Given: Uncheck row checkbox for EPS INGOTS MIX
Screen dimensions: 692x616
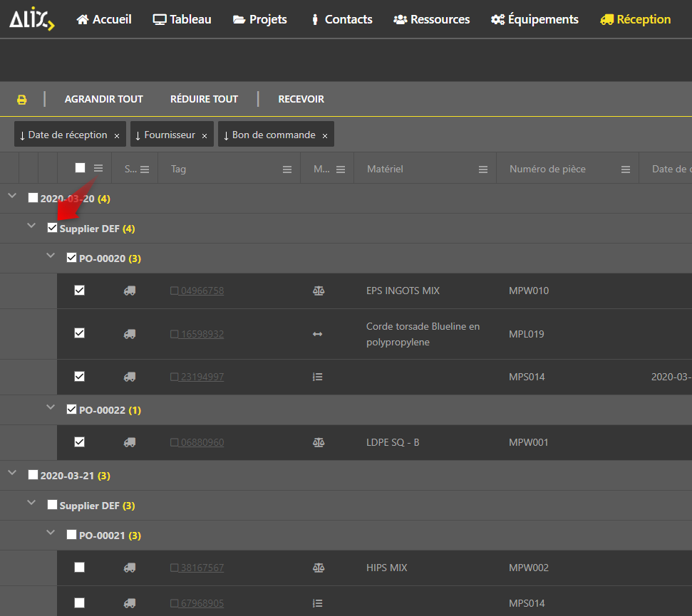Looking at the screenshot, I should [79, 290].
